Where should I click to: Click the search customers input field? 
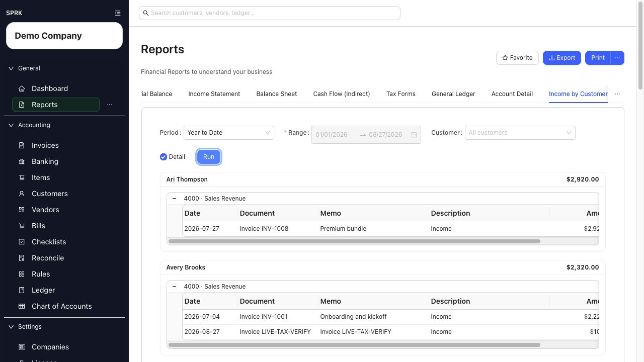(270, 13)
